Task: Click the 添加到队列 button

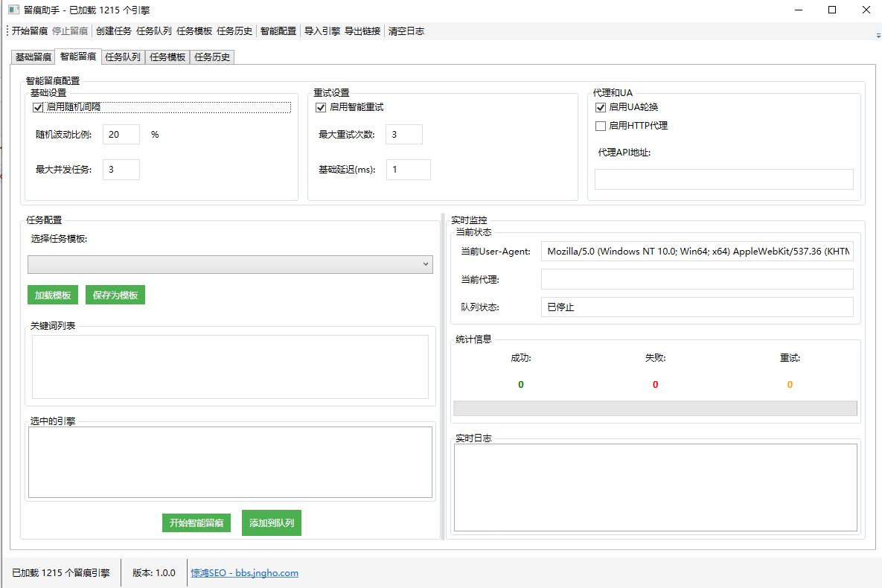Action: pos(272,523)
